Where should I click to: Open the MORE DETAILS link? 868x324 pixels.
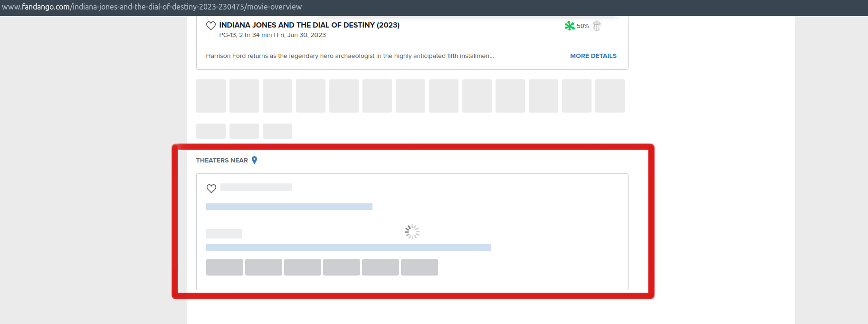[x=593, y=56]
